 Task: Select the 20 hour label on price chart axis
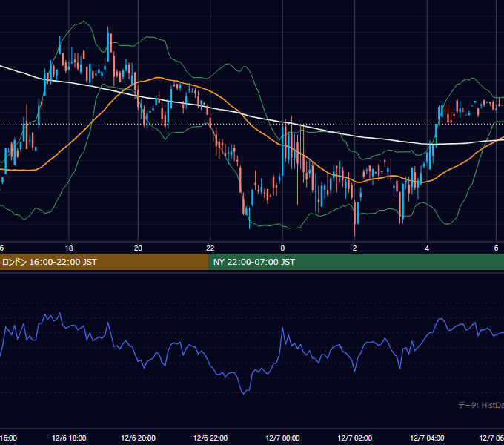(138, 248)
